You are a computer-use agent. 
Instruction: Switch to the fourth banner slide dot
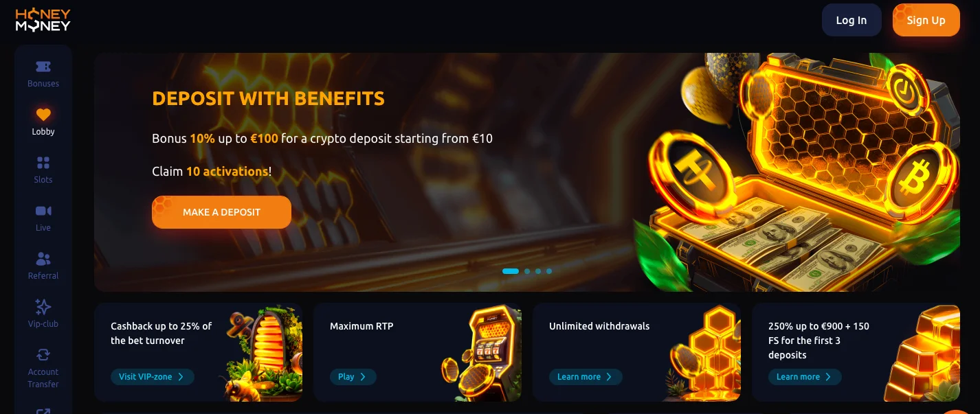click(549, 271)
